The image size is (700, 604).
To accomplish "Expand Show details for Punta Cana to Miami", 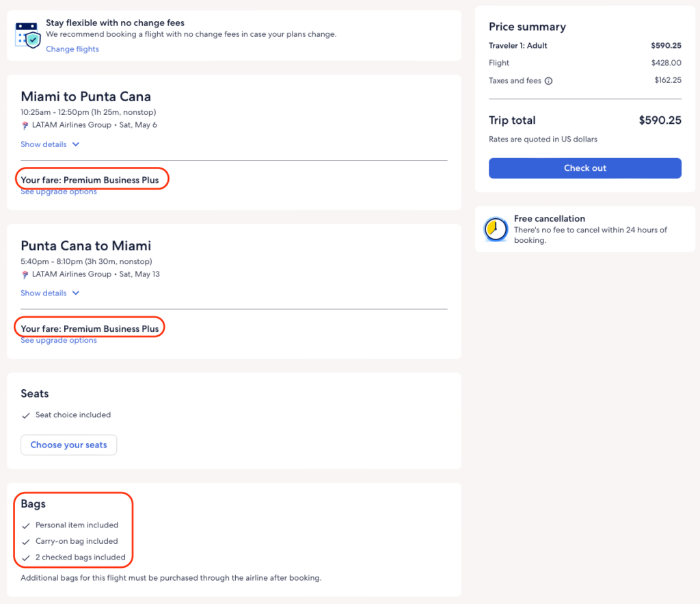I will [50, 293].
